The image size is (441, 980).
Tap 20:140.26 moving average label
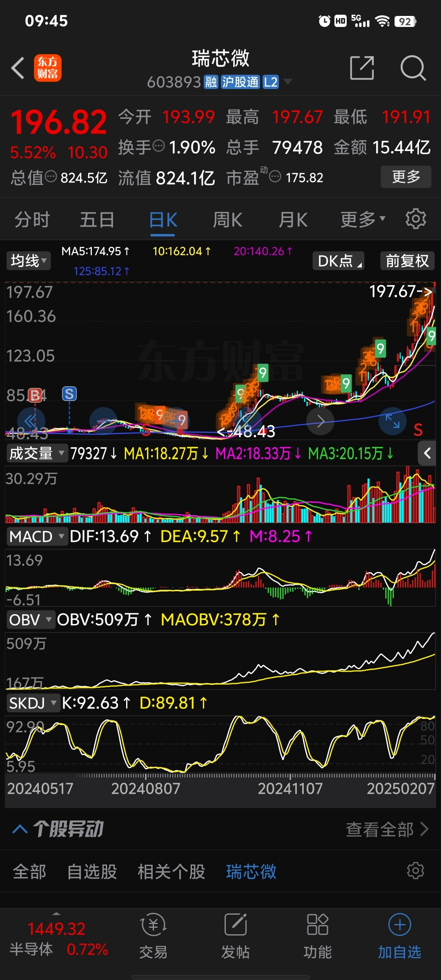click(x=263, y=251)
